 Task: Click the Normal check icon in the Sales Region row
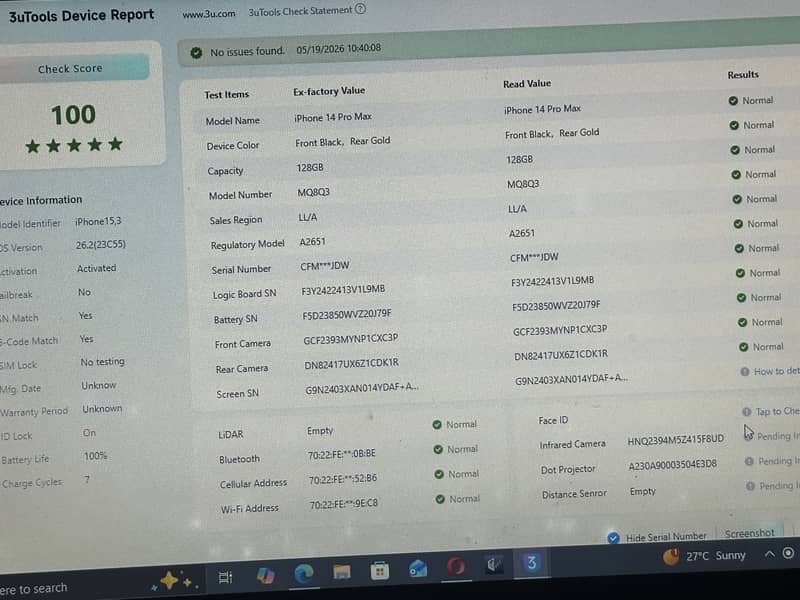(737, 199)
